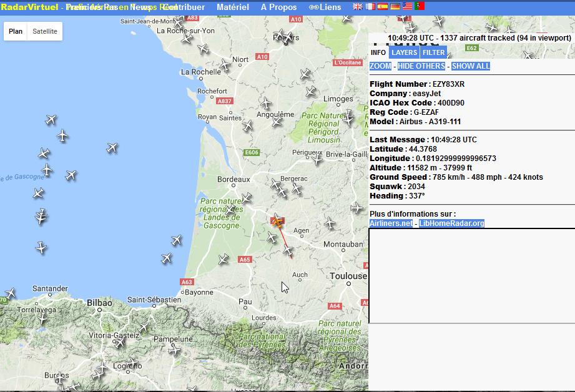Click the plane south-east of Bordeaux
The height and width of the screenshot is (392, 575).
247,198
